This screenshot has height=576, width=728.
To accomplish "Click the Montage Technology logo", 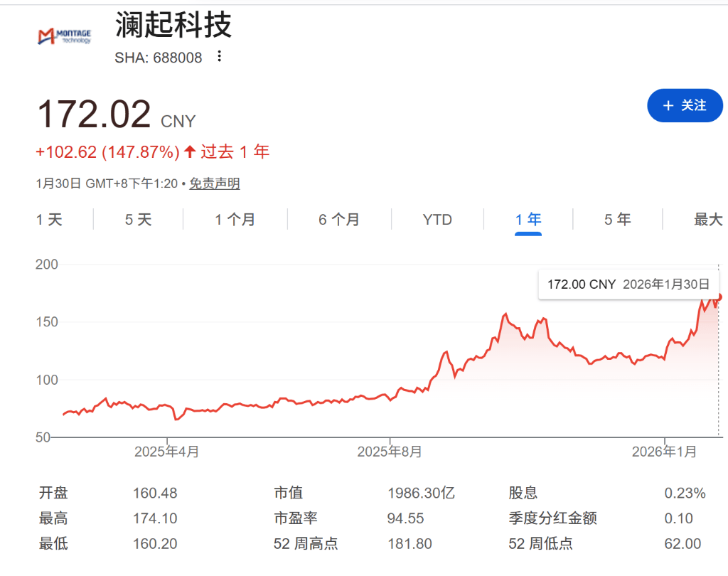I will (64, 37).
